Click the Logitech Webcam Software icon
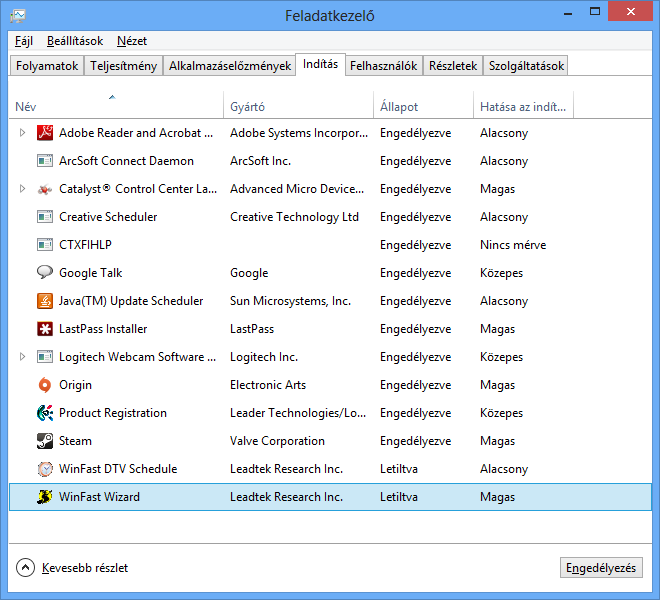The width and height of the screenshot is (660, 600). point(45,357)
